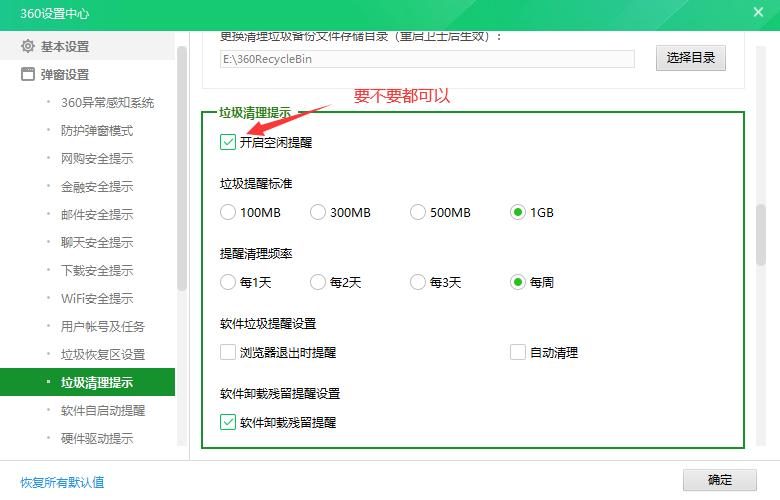Open 聊天安全提示 settings
The image size is (780, 500).
97,242
